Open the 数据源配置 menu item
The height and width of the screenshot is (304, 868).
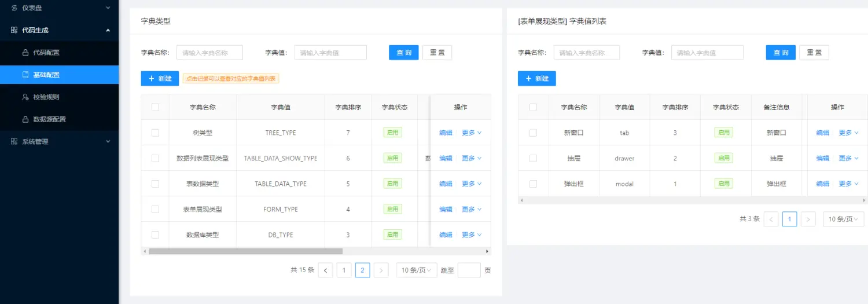coord(59,119)
